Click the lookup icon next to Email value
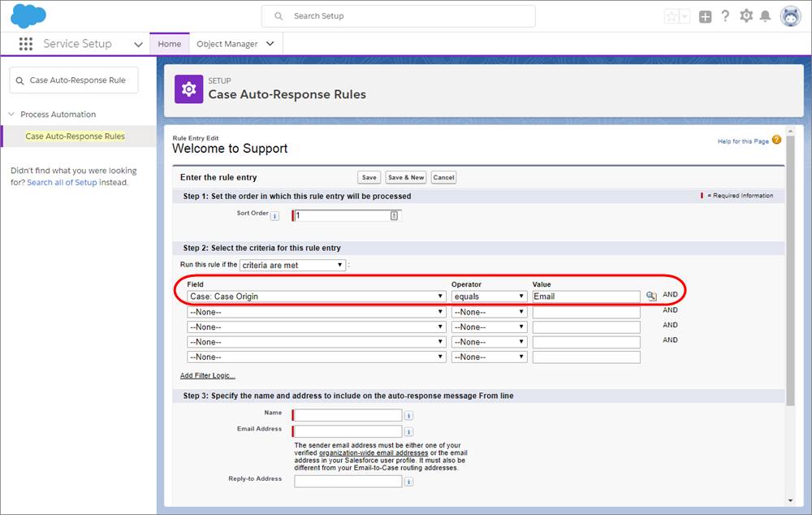Screen dimensions: 812x515 click(651, 296)
